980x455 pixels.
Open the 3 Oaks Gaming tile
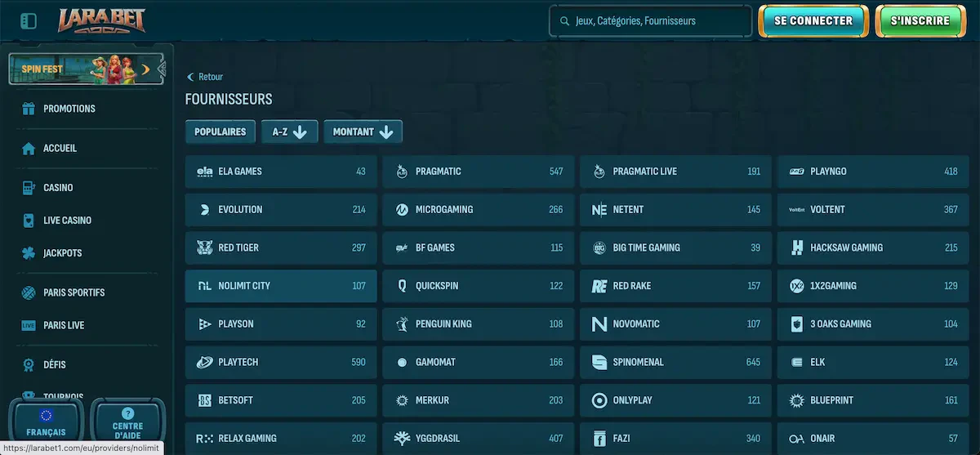[873, 324]
